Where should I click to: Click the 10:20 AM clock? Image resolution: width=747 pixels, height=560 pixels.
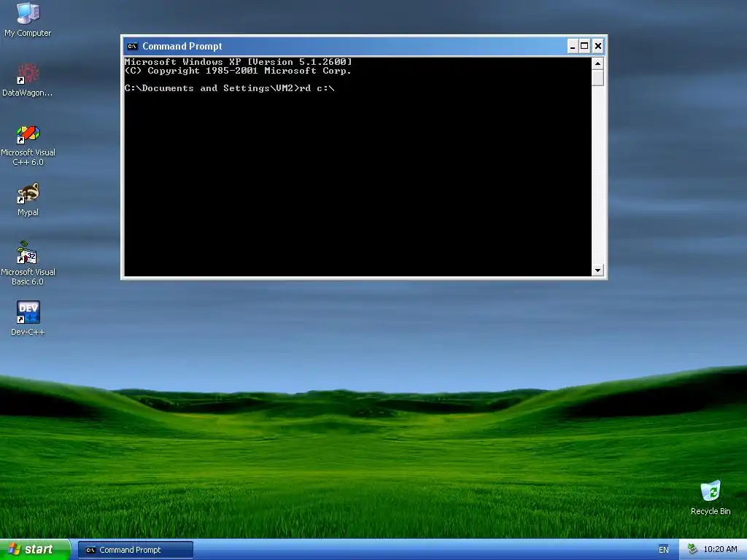pos(720,550)
